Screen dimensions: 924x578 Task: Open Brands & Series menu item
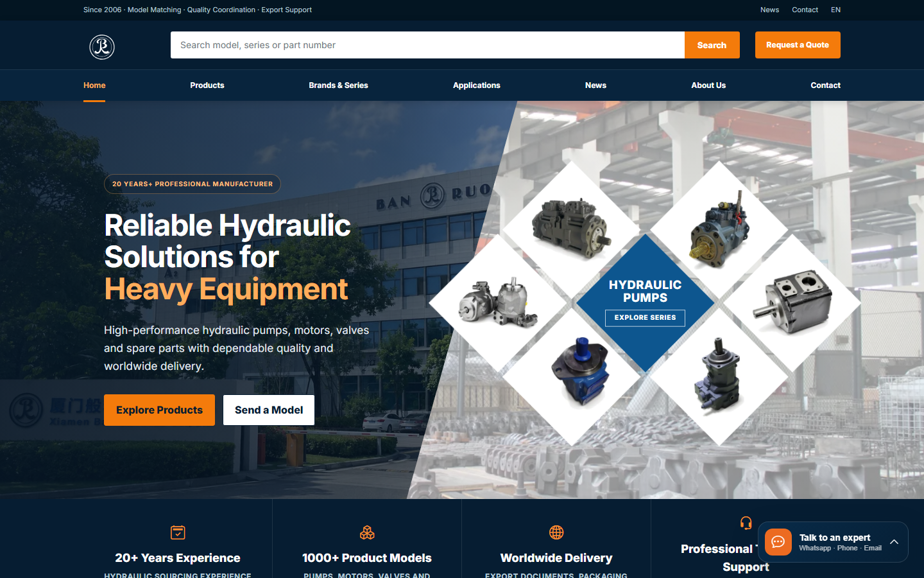pos(338,85)
